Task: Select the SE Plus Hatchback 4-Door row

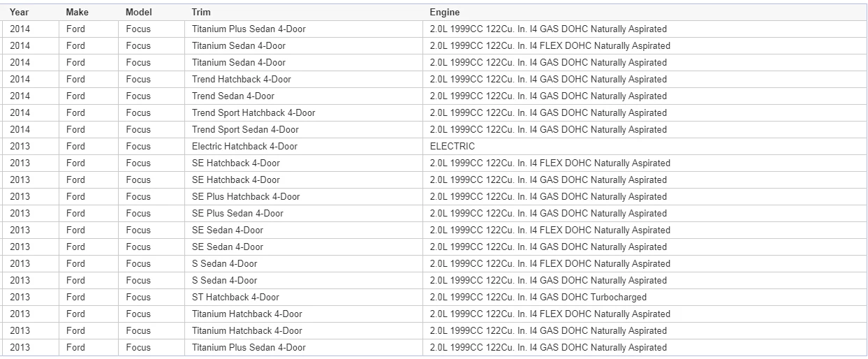Action: tap(434, 197)
